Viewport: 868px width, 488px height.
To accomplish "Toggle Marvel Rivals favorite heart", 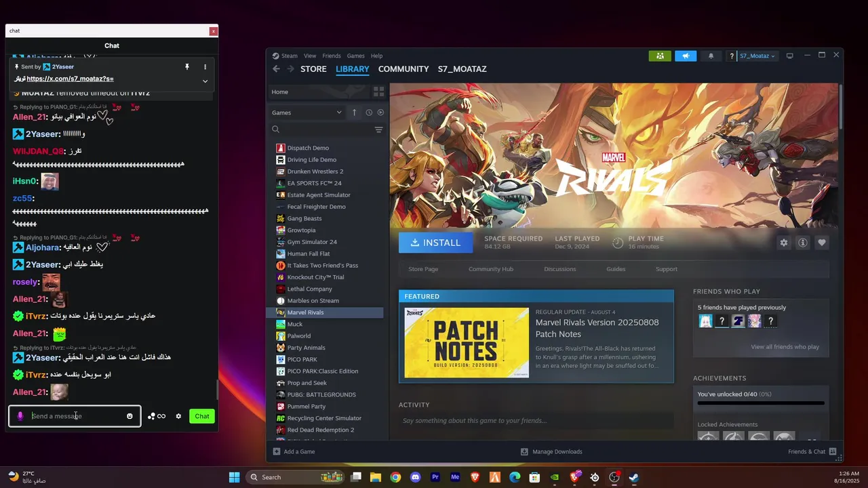I will click(x=822, y=243).
